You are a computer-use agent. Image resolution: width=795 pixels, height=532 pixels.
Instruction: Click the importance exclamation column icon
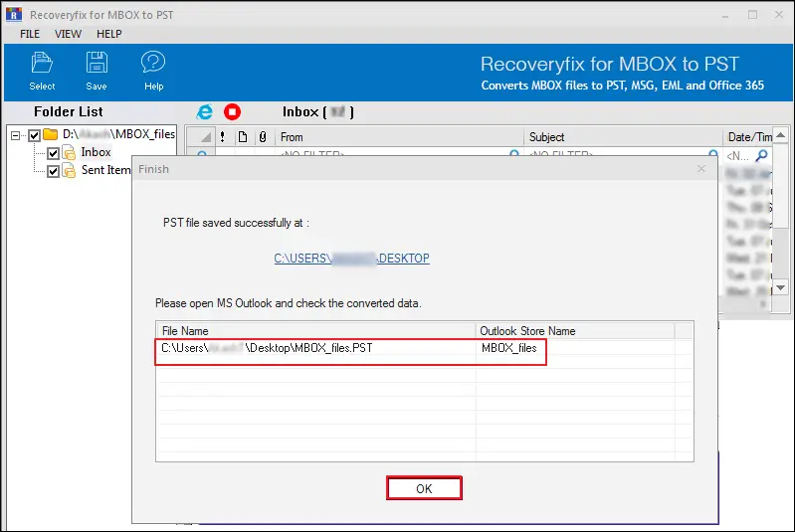[x=223, y=137]
